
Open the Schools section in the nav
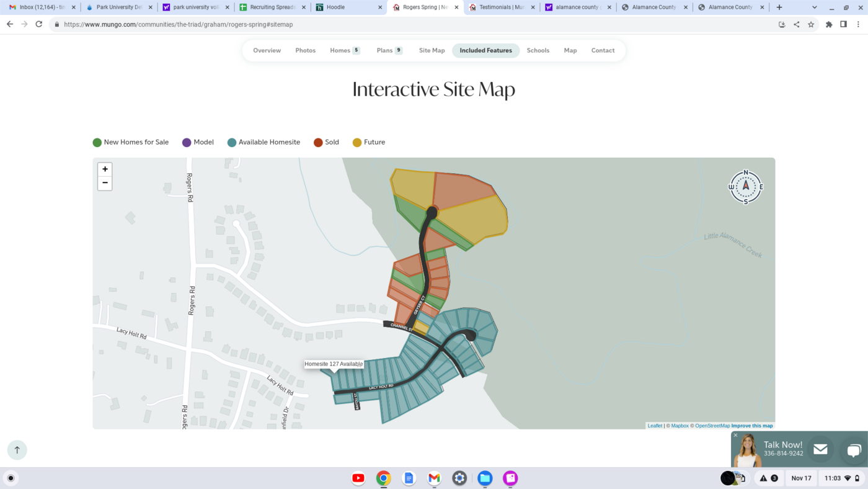[x=538, y=50]
